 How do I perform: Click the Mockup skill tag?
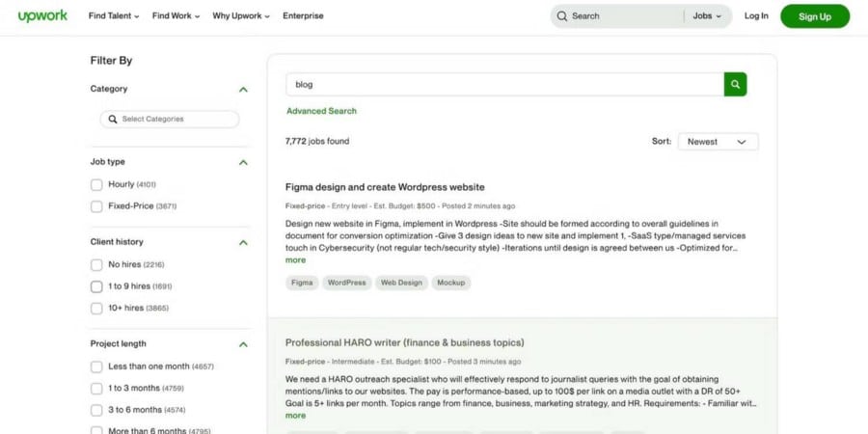tap(451, 283)
